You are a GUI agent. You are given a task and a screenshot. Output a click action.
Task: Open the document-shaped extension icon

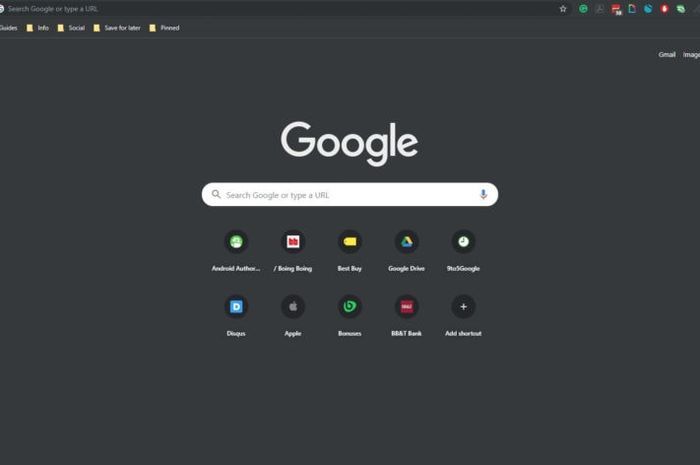coord(632,8)
